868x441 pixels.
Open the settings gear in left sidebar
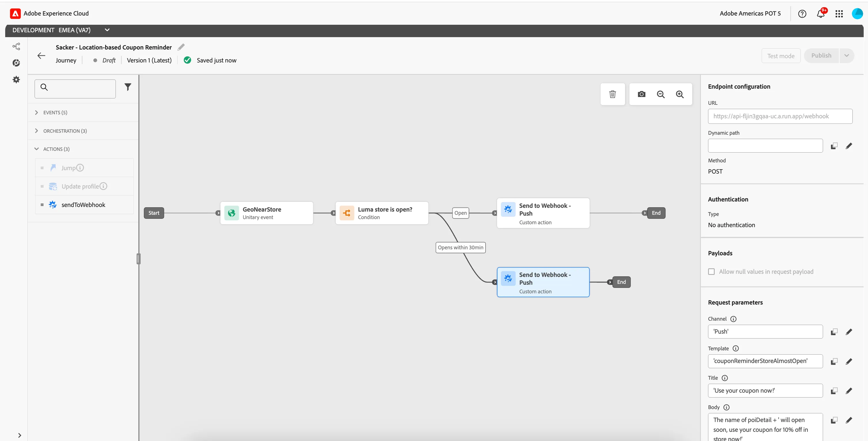pyautogui.click(x=16, y=79)
